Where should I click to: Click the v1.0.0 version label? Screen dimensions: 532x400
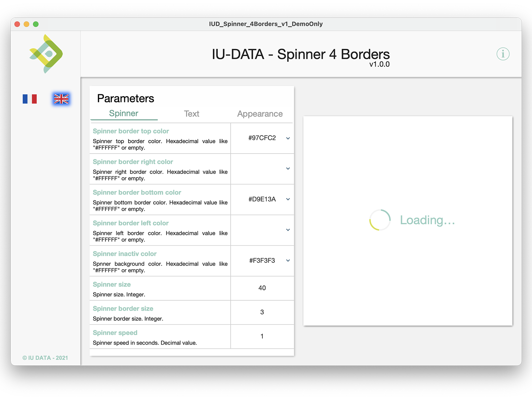click(x=379, y=64)
